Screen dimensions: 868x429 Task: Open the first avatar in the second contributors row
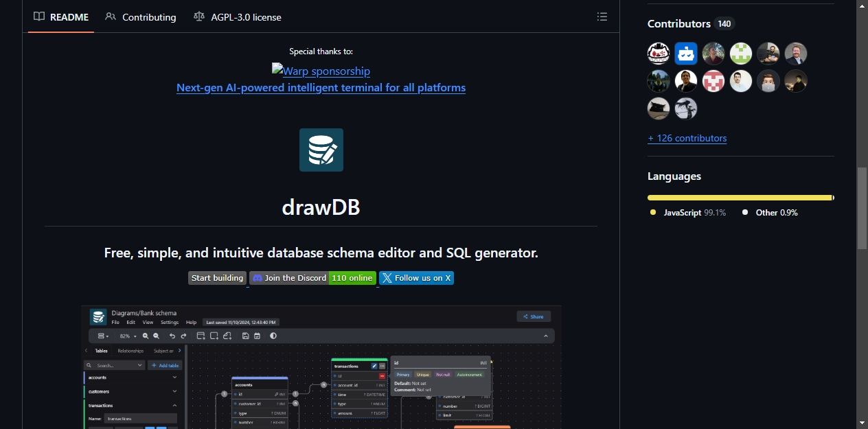tap(659, 81)
